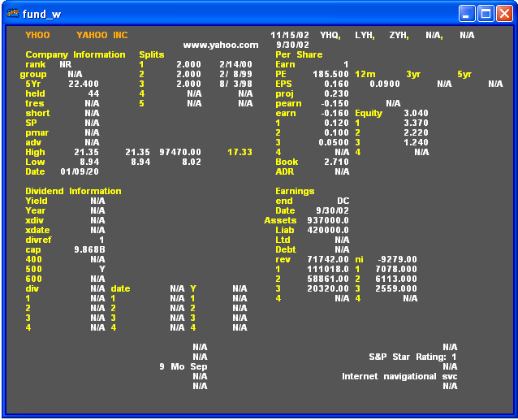Image resolution: width=518 pixels, height=420 pixels.
Task: Click the Equity label
Action: click(x=369, y=114)
